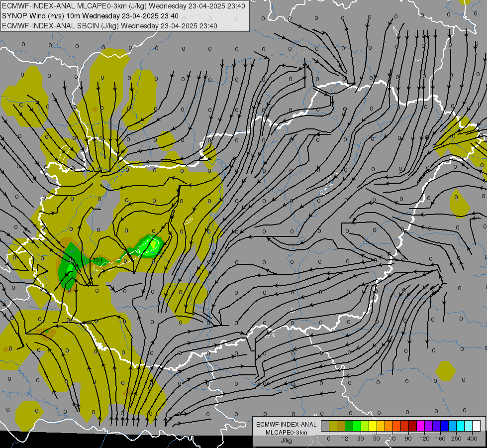The height and width of the screenshot is (448, 487).
Task: Click the SYNOP Wind 10m title line
Action: point(90,16)
